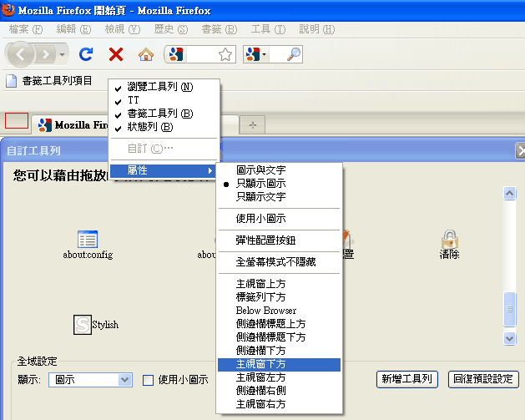Open the search engine dropdown arrow
The image size is (525, 420).
pyautogui.click(x=265, y=55)
